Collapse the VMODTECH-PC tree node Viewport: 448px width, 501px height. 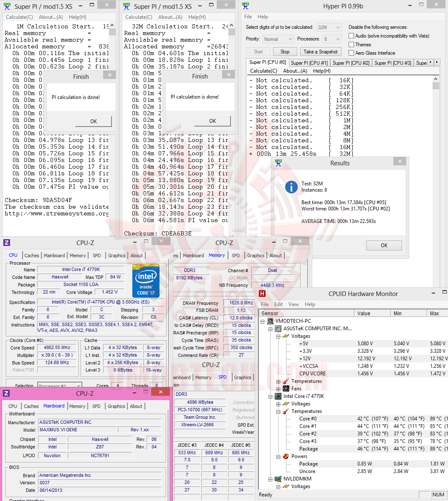[263, 321]
